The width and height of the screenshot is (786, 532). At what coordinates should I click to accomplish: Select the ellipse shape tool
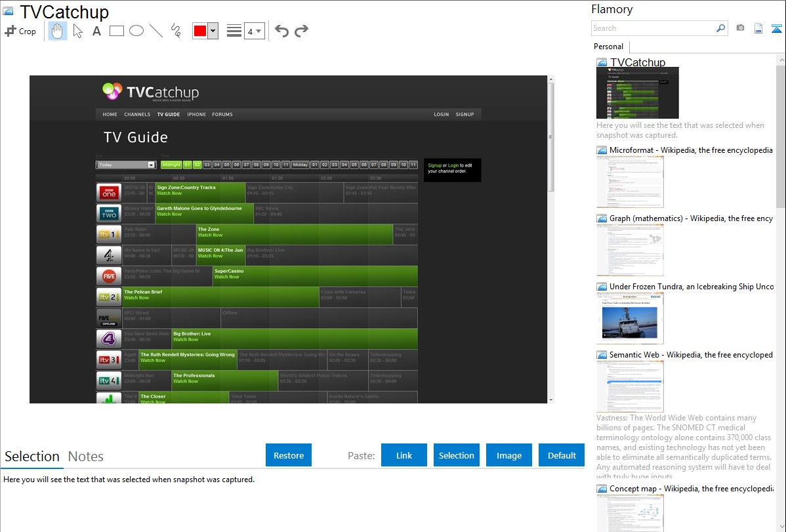click(x=136, y=31)
